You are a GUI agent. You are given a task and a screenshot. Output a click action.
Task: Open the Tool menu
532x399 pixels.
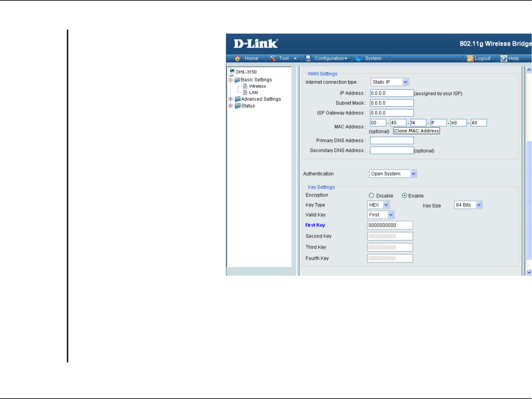(284, 58)
